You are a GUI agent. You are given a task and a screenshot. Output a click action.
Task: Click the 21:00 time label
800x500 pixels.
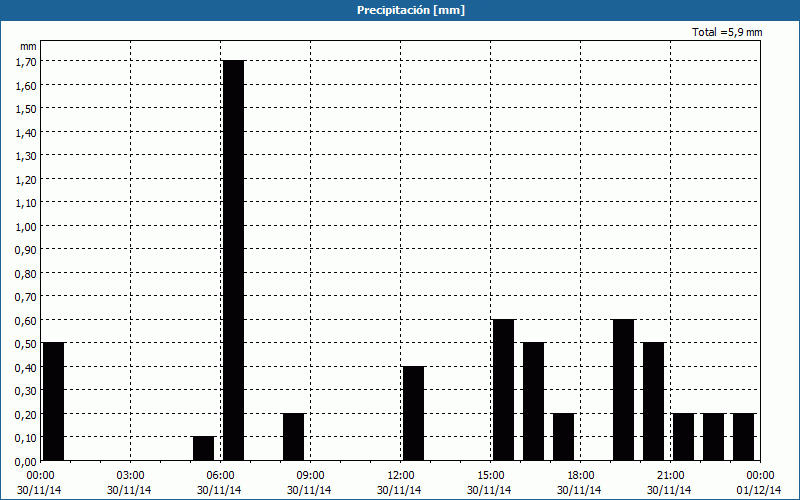pos(670,476)
